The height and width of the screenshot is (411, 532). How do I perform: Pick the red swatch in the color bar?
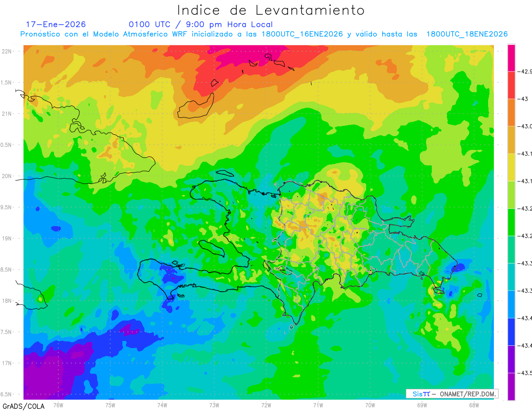[511, 85]
